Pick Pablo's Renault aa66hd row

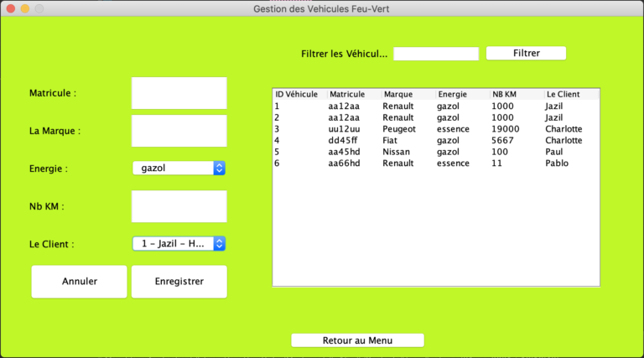tap(436, 163)
